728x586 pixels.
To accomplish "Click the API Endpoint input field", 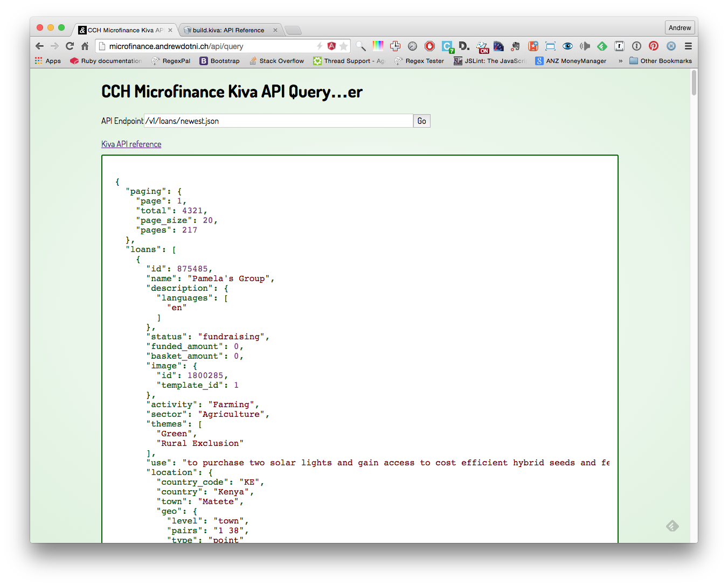I will (279, 121).
